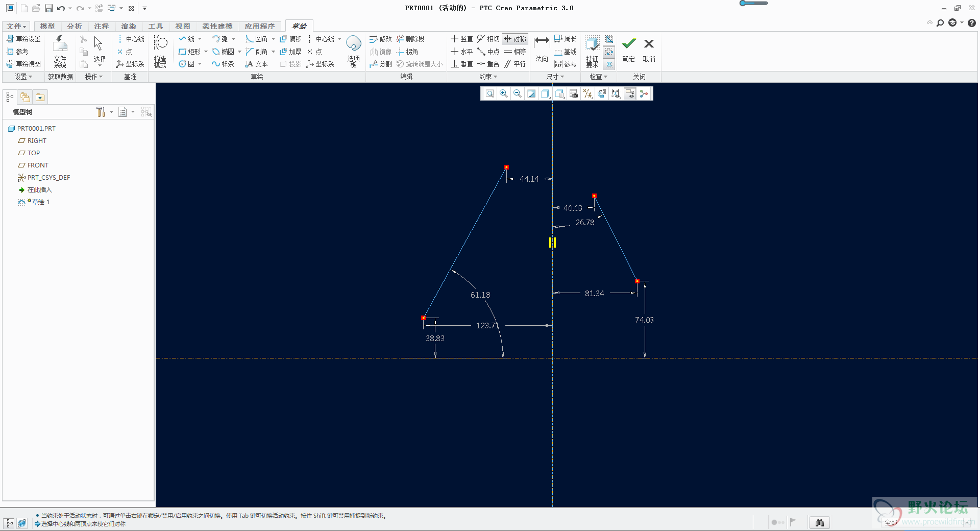Screen dimensions: 980x531
Task: Switch to the 柔性建模 flexible modeling tab
Action: [217, 26]
